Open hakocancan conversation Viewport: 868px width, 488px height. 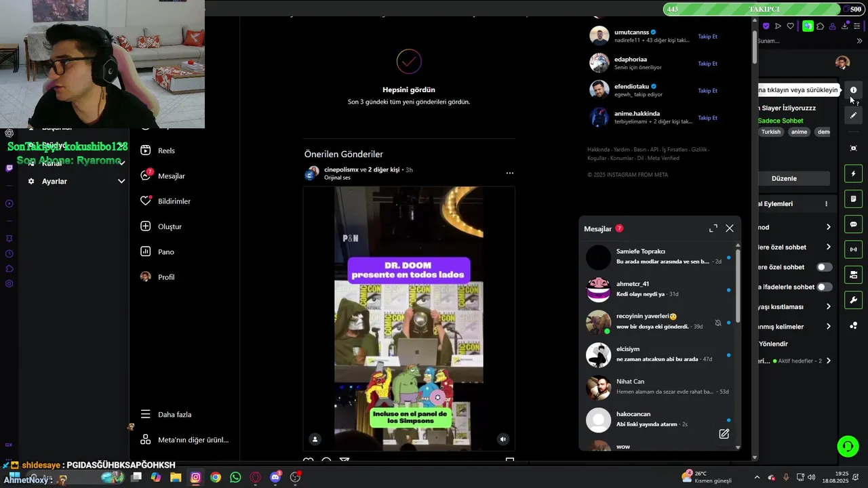pyautogui.click(x=658, y=420)
